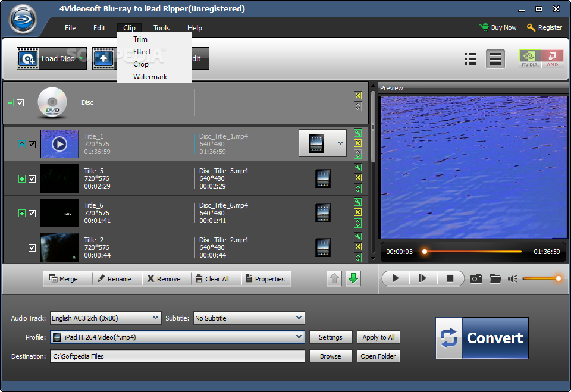This screenshot has width=571, height=392.
Task: Open the Help menu
Action: (194, 28)
